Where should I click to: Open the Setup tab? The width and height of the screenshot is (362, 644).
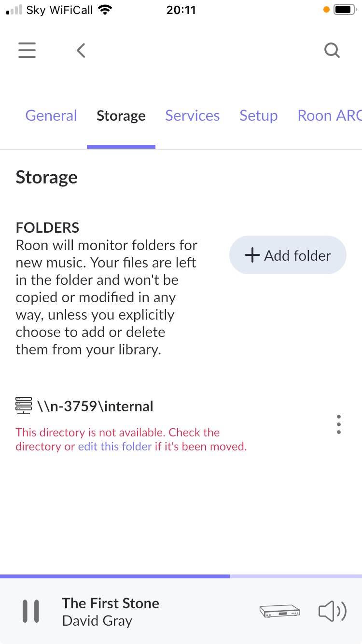click(x=258, y=116)
